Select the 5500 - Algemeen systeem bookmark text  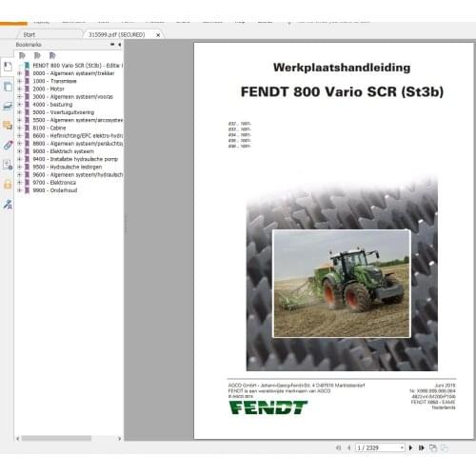pos(77,120)
